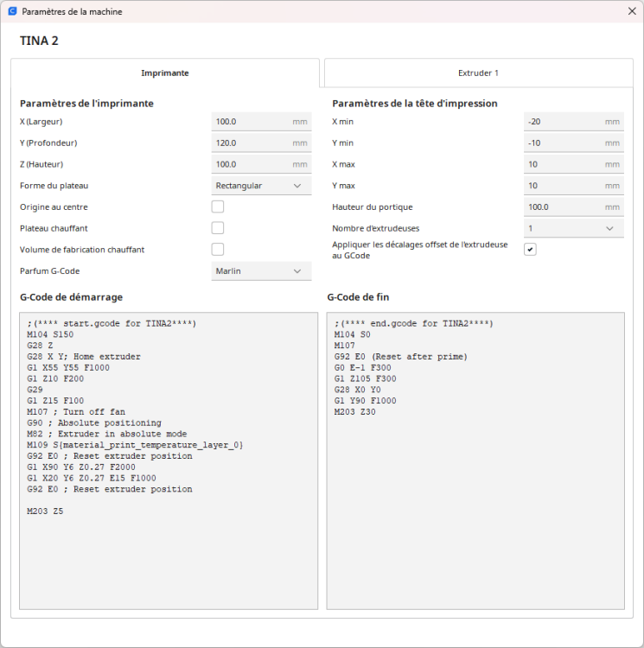Switch to the Extruder 1 tab
This screenshot has width=644, height=648.
(x=479, y=73)
